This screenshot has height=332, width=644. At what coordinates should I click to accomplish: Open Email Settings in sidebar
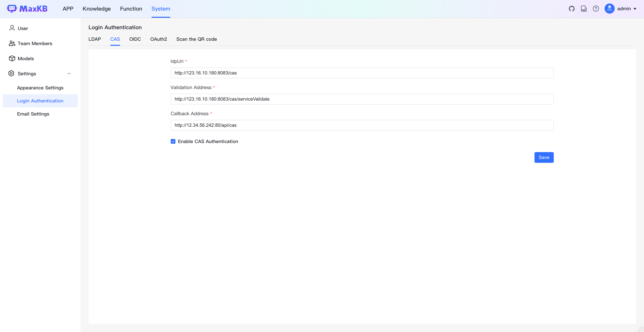tap(33, 114)
